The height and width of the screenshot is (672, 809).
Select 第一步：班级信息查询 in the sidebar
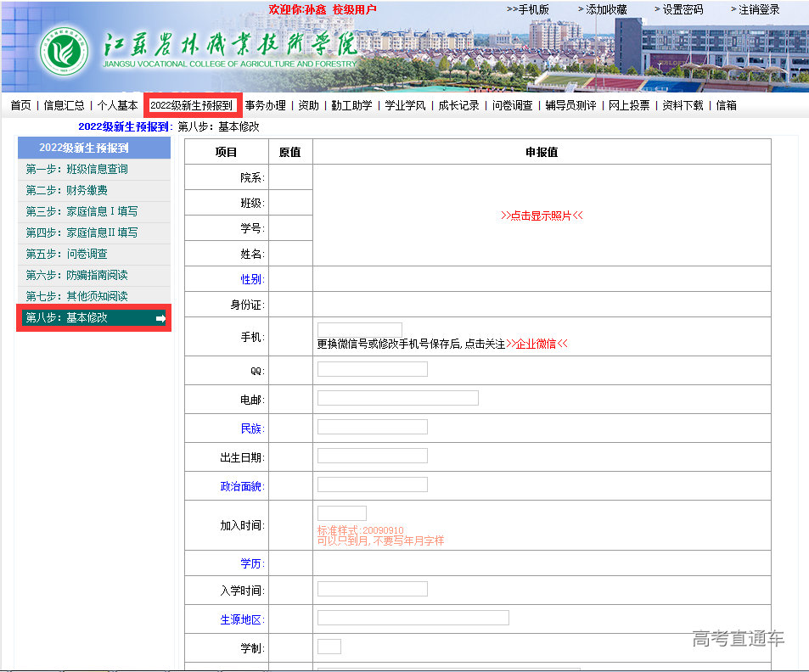[x=76, y=169]
